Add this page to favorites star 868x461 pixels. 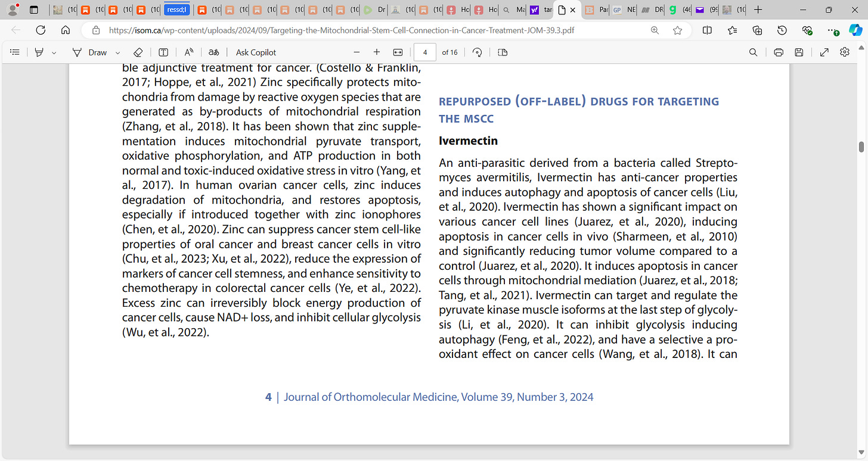click(x=677, y=30)
